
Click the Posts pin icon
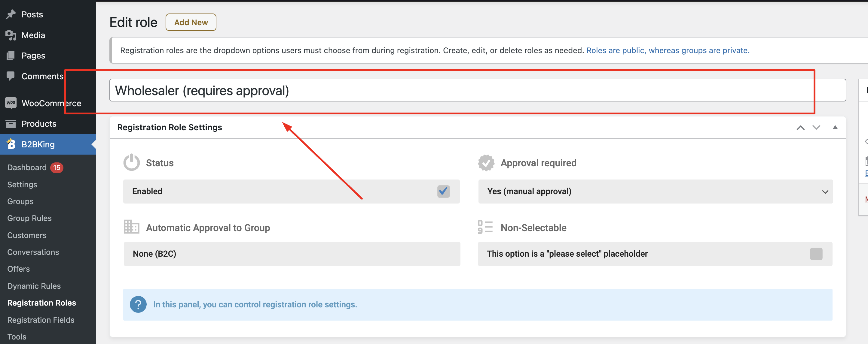11,14
